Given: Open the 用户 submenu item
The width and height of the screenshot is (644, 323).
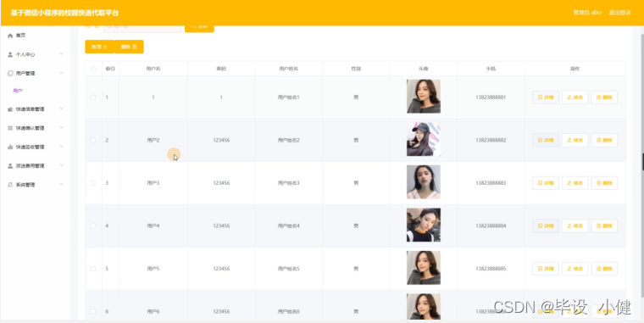Looking at the screenshot, I should coord(17,91).
